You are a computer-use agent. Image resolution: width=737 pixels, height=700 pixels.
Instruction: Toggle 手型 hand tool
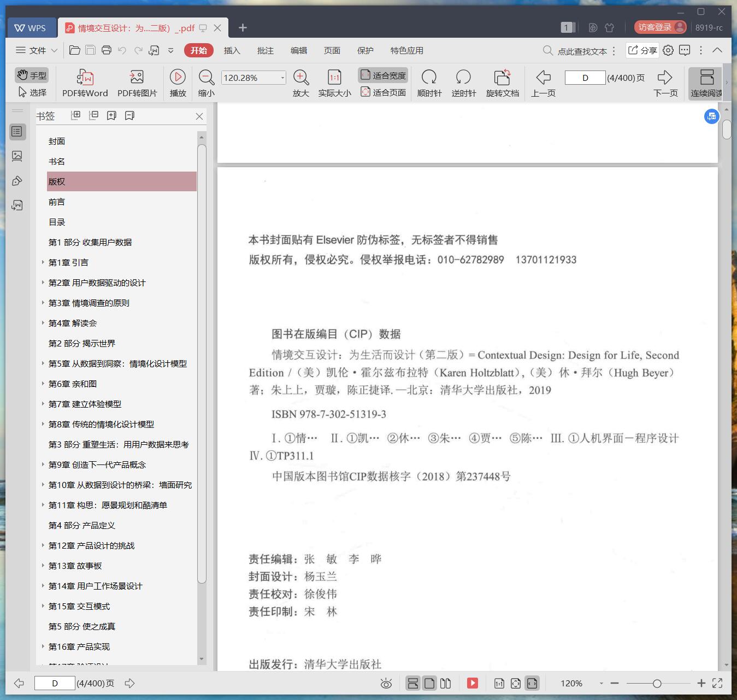point(32,75)
